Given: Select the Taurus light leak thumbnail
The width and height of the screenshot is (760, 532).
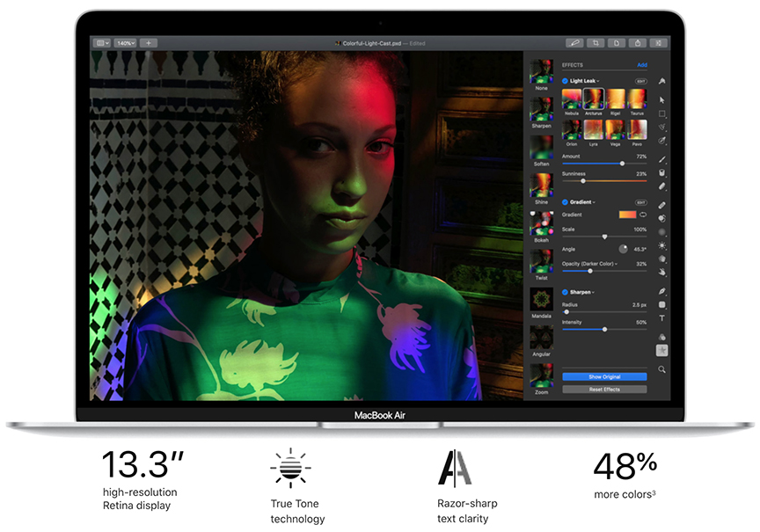Looking at the screenshot, I should coord(637,98).
